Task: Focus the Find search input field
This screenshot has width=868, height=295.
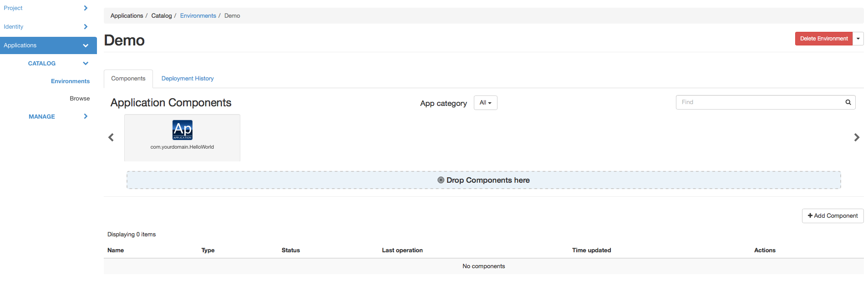Action: pos(758,102)
